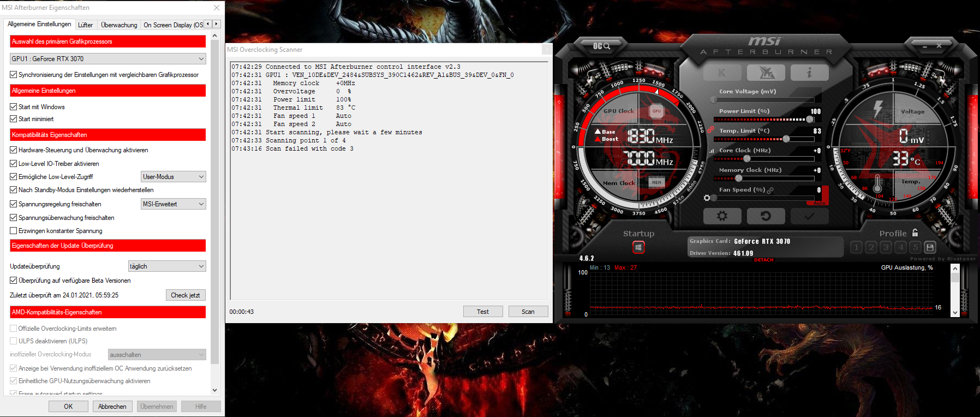The height and width of the screenshot is (417, 980).
Task: Open the täglich update frequency dropdown
Action: click(167, 266)
